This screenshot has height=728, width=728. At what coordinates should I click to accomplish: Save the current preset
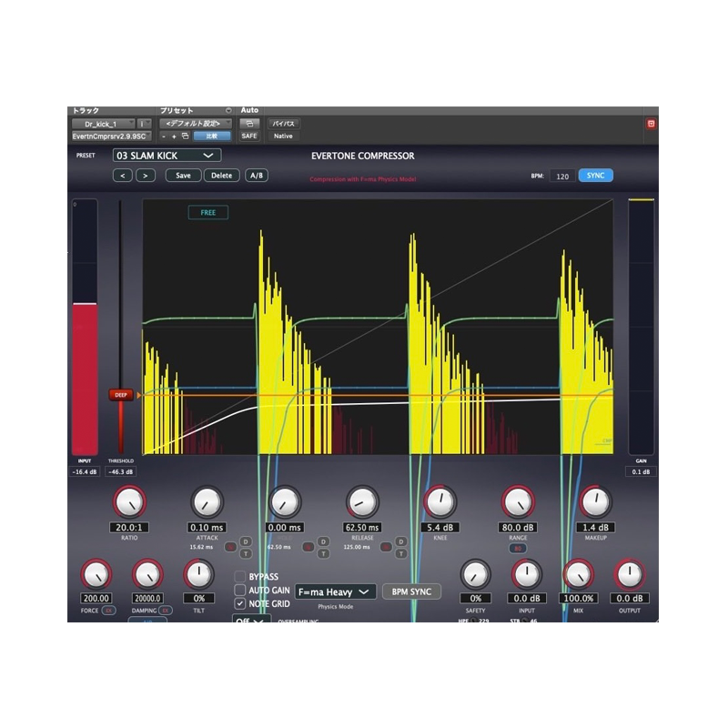[x=183, y=176]
